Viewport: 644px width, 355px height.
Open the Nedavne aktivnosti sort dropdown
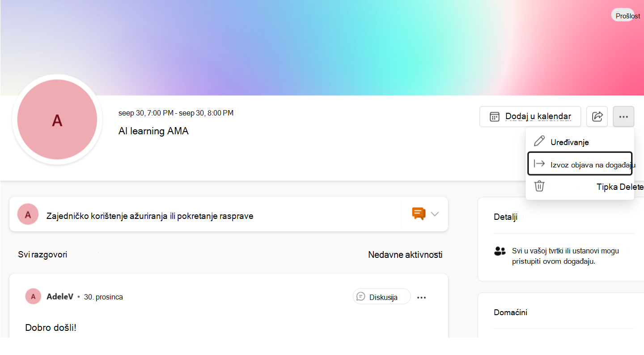[405, 255]
